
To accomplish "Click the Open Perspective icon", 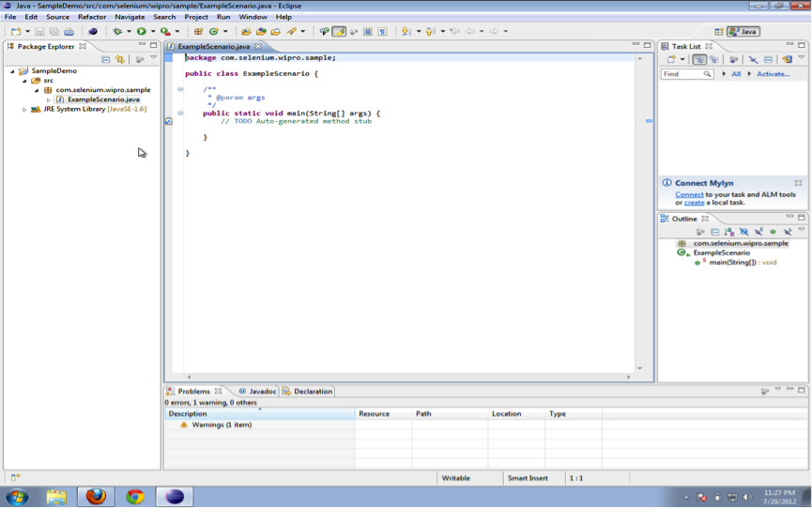I will [x=719, y=32].
